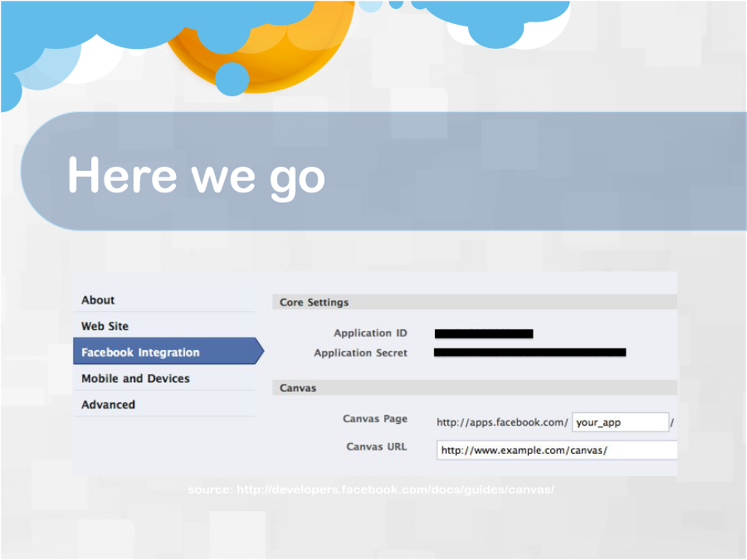Switch to Mobile and Devices settings
The image size is (747, 560).
click(135, 378)
